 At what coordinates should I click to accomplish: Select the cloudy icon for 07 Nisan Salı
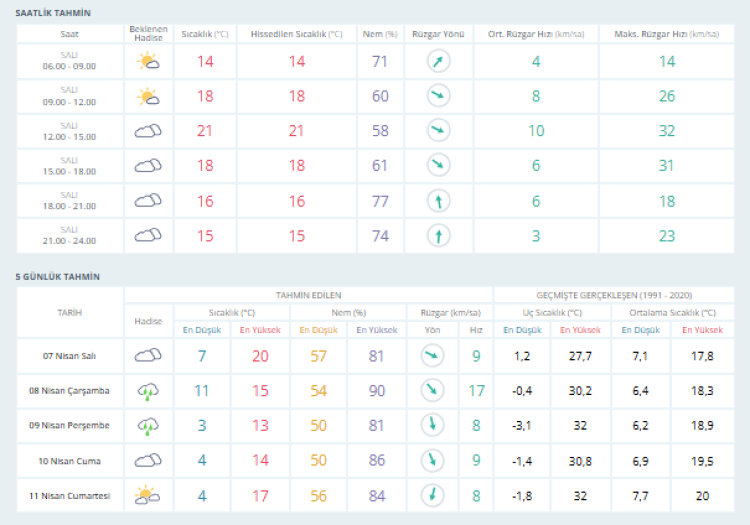(148, 355)
